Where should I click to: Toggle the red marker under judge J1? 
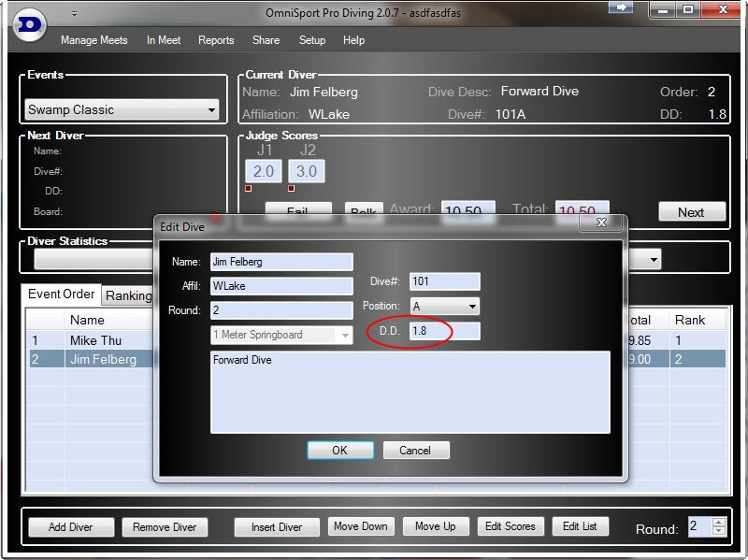pyautogui.click(x=249, y=189)
